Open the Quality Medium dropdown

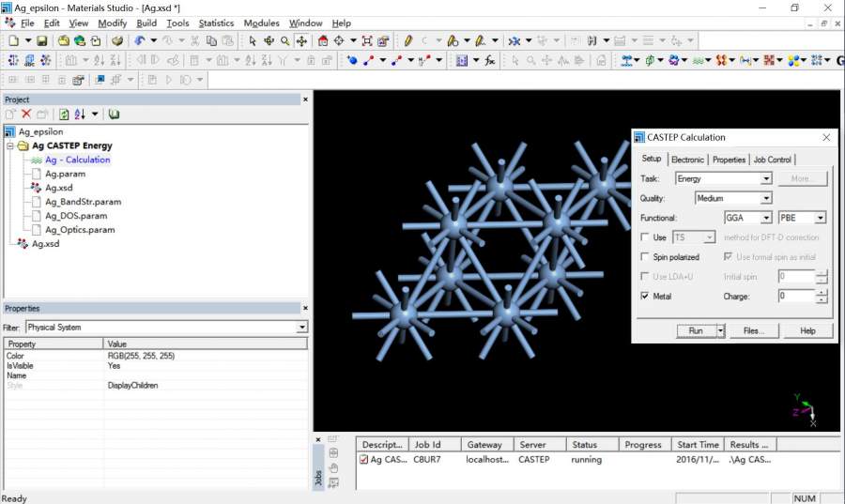tap(766, 198)
